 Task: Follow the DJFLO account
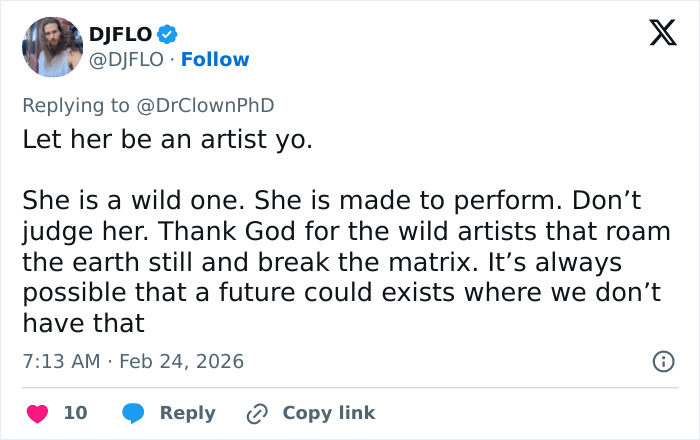(x=215, y=60)
